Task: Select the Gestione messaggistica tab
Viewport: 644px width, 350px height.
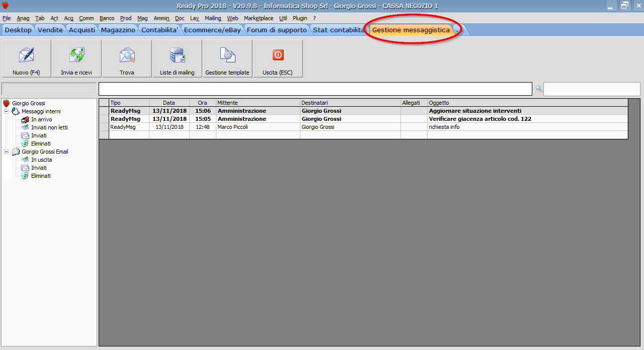Action: click(x=411, y=30)
